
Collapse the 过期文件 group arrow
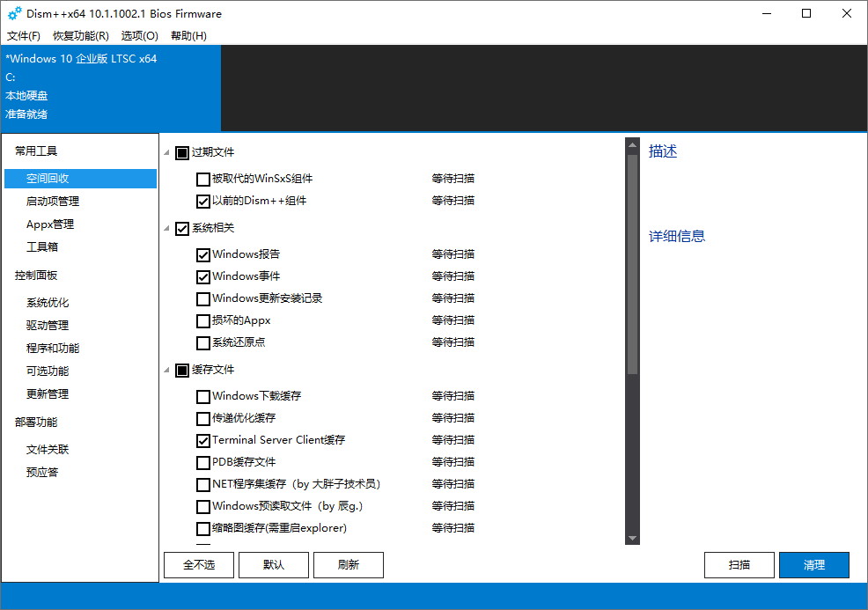click(168, 153)
